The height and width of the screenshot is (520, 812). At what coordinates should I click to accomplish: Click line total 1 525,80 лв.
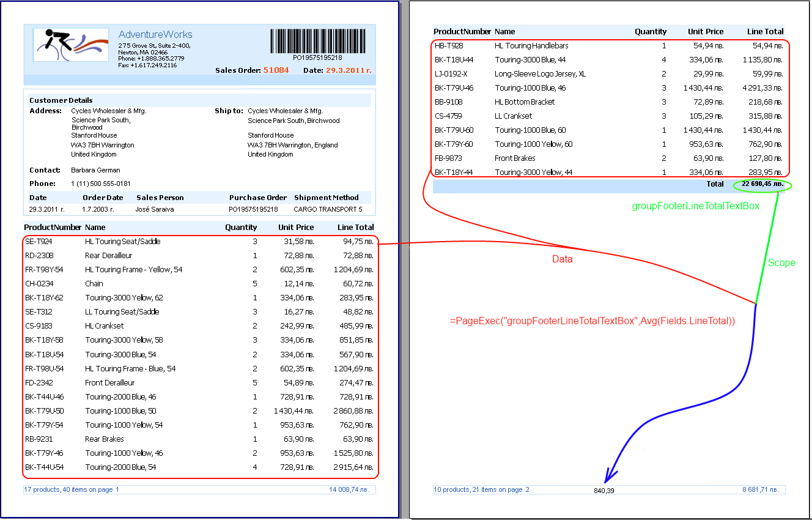pyautogui.click(x=353, y=453)
